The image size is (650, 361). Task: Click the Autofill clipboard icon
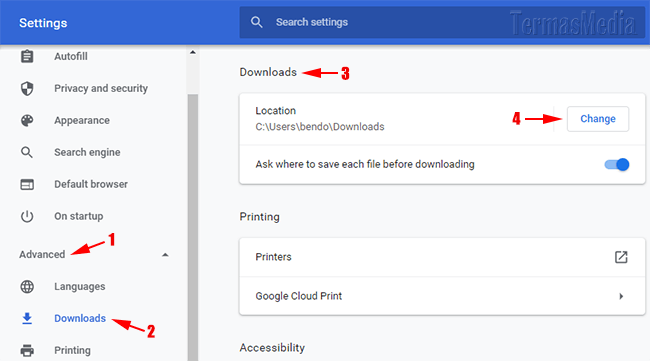[x=27, y=56]
